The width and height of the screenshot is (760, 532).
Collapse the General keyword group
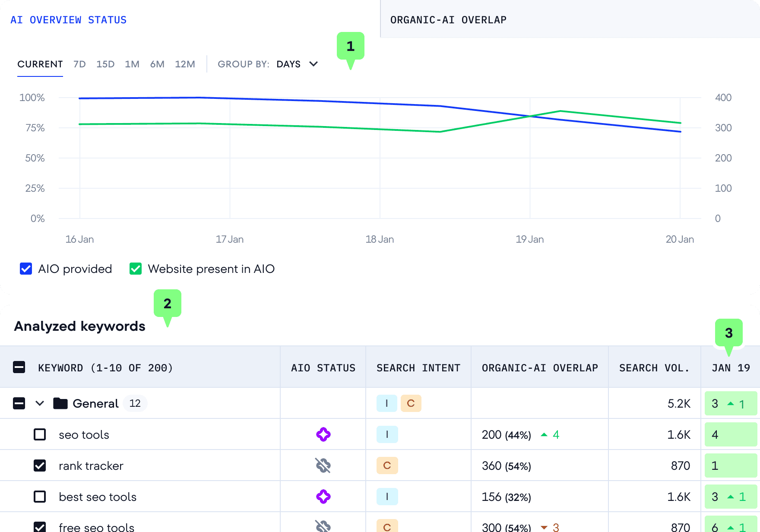[40, 403]
